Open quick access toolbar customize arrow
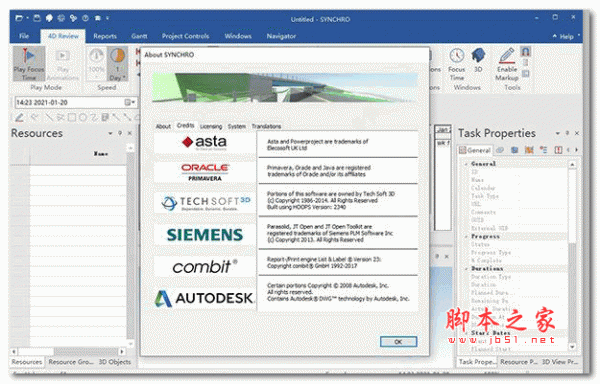Image resolution: width=600 pixels, height=384 pixels. (108, 18)
